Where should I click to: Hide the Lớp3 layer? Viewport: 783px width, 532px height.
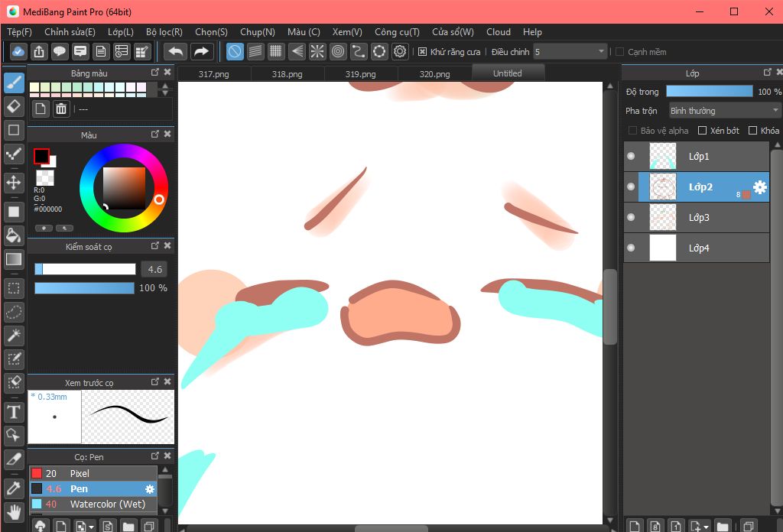tap(631, 217)
